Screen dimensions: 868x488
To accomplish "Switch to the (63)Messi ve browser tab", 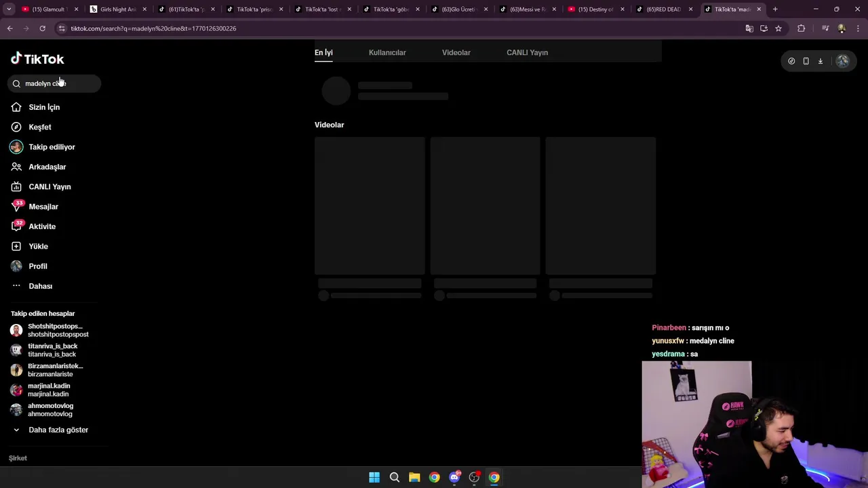I will [x=527, y=9].
